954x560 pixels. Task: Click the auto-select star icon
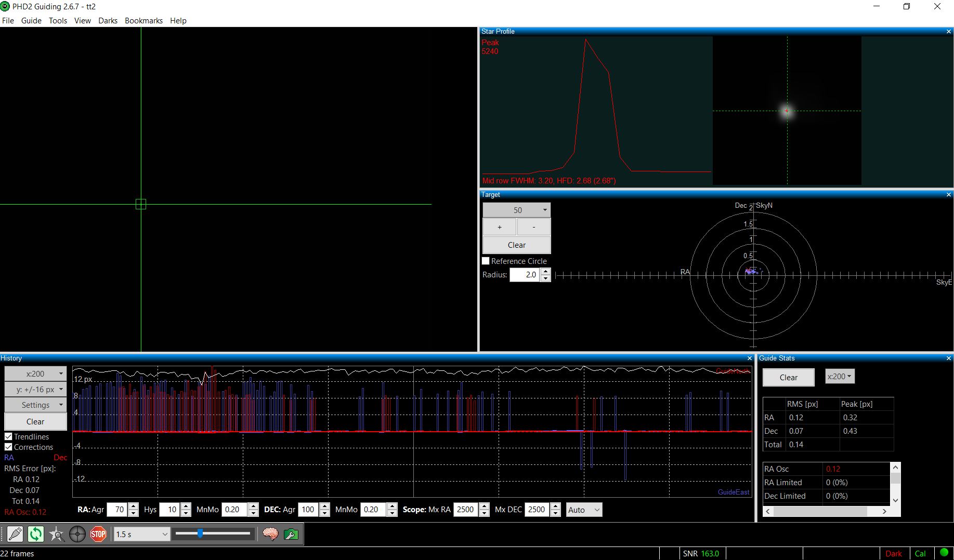tap(57, 534)
